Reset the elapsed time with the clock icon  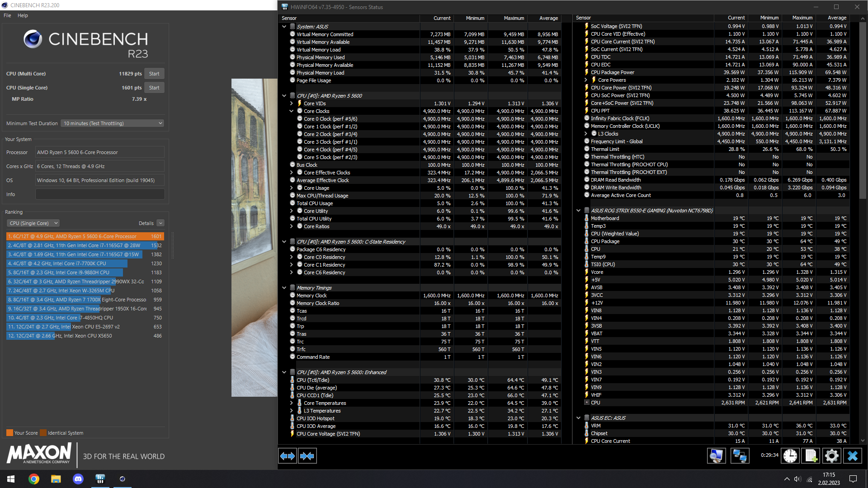coord(790,456)
